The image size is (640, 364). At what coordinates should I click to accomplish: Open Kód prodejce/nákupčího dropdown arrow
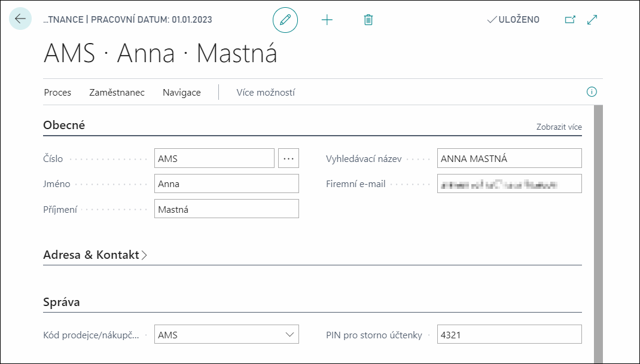click(290, 335)
